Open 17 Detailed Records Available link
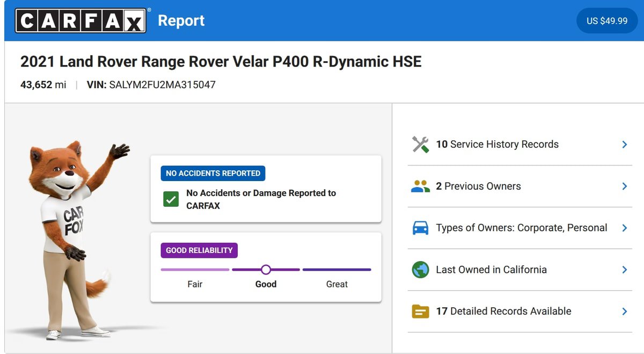Image resolution: width=644 pixels, height=354 pixels. pos(503,311)
